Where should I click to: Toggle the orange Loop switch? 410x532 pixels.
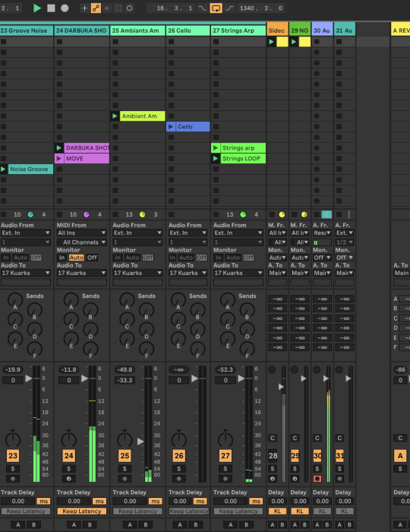[x=216, y=8]
